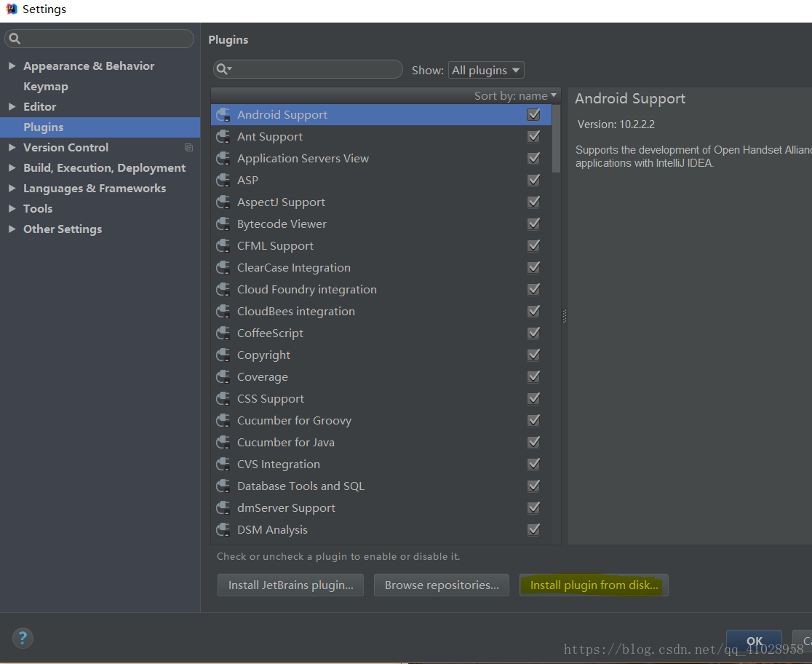Expand the Version Control arrow
Screen dimensions: 812x664
pyautogui.click(x=12, y=148)
